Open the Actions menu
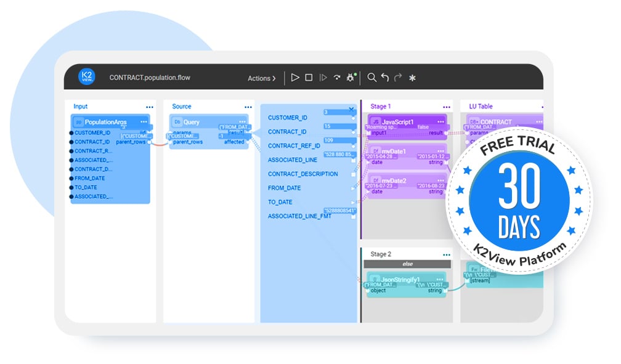This screenshot has height=364, width=621. click(261, 78)
